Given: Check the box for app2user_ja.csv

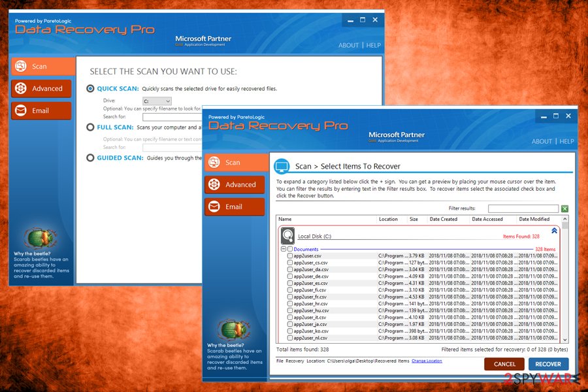Looking at the screenshot, I should [x=290, y=324].
